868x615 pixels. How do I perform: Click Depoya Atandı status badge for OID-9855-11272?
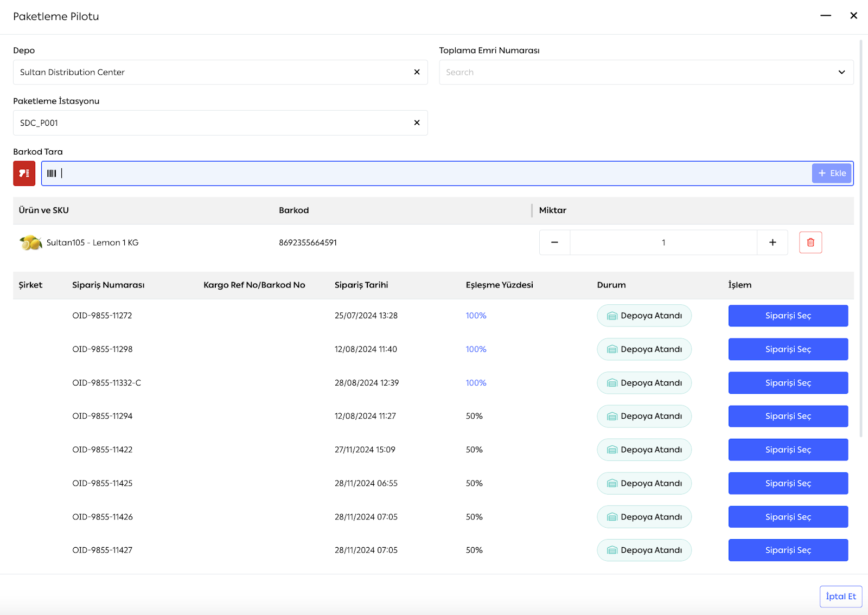tap(644, 316)
